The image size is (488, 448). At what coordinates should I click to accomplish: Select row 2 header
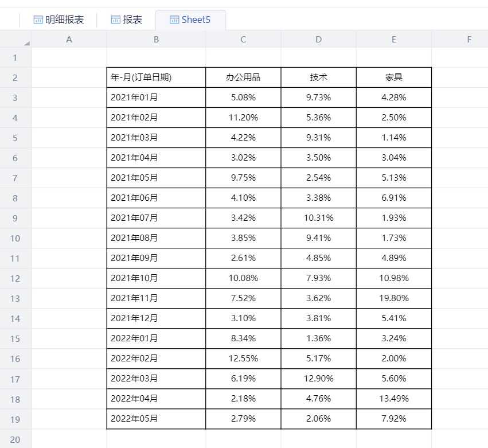coord(15,77)
